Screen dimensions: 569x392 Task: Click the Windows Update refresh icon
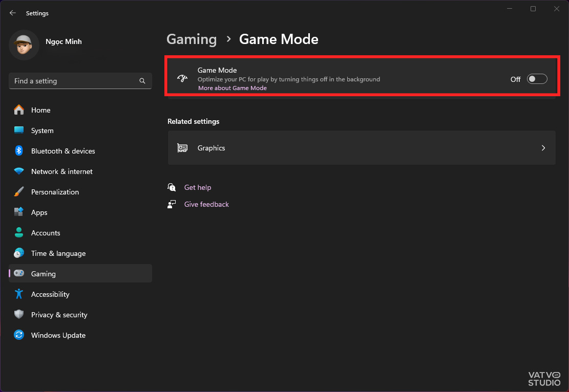tap(19, 335)
